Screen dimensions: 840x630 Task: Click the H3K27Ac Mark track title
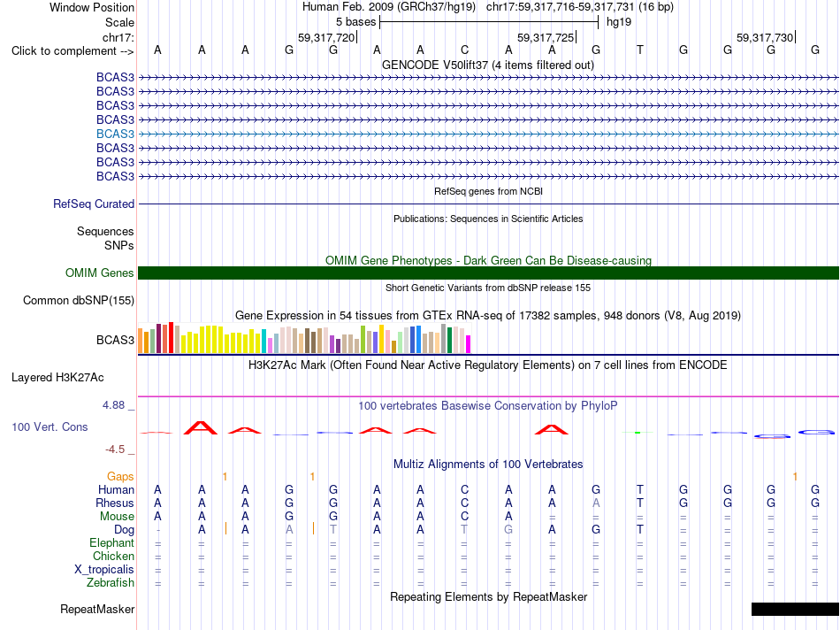[x=488, y=365]
